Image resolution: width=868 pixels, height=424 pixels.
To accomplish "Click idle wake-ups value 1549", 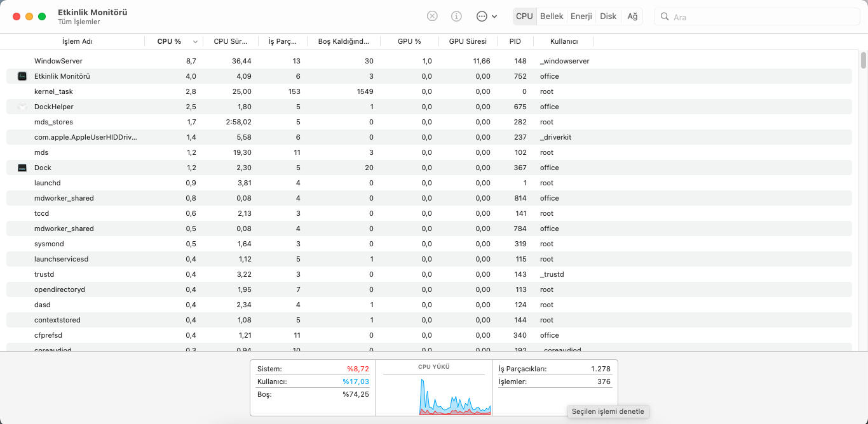I will [365, 91].
